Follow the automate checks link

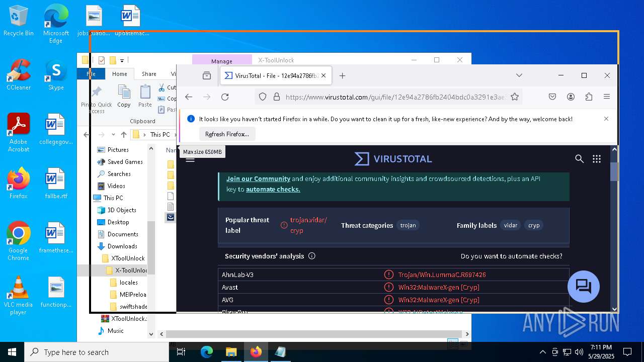[x=273, y=190]
